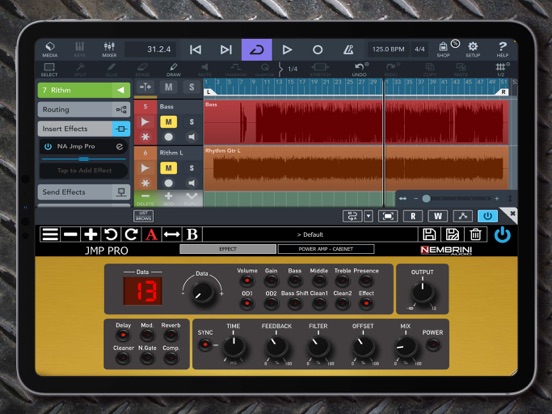552x414 pixels.
Task: Click the minus previous preset button
Action: point(70,234)
